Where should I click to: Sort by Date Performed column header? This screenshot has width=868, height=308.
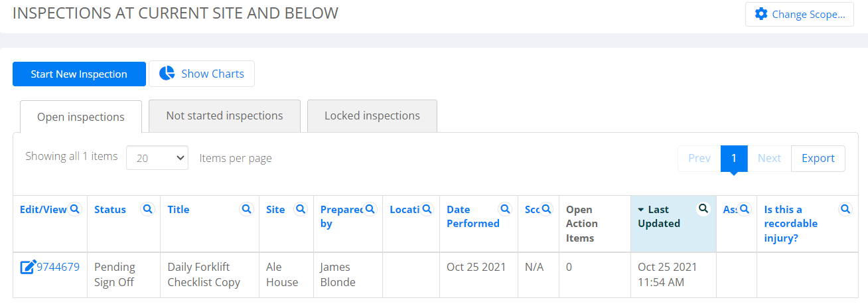[x=473, y=216]
